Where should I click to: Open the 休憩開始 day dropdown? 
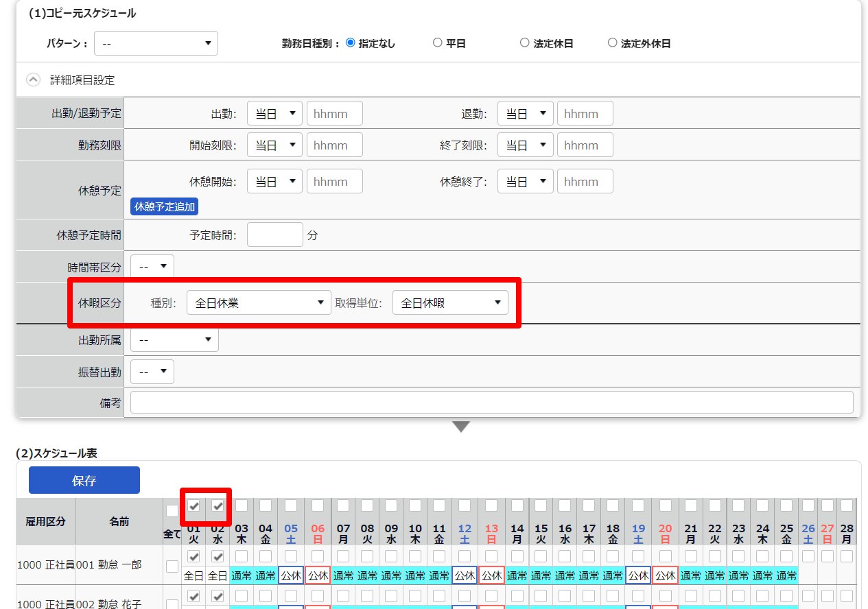(x=274, y=182)
